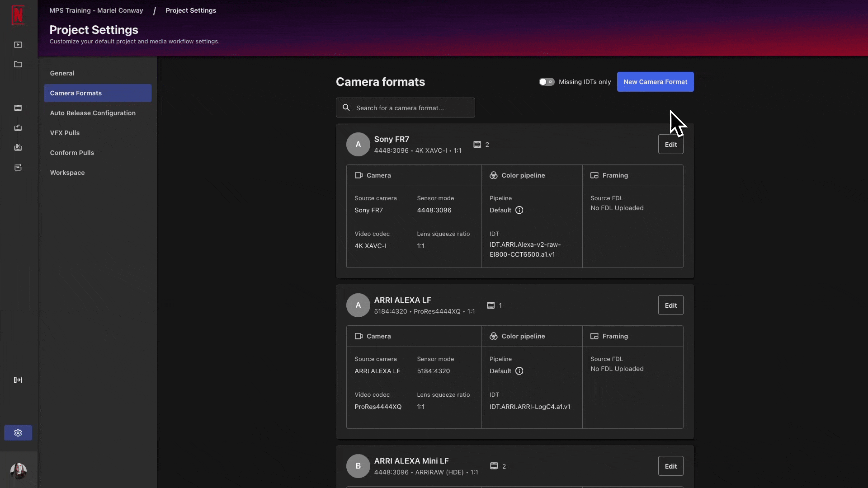Viewport: 868px width, 488px height.
Task: Click the clip count icon for ARRI ALEXA Mini LF
Action: 494,466
